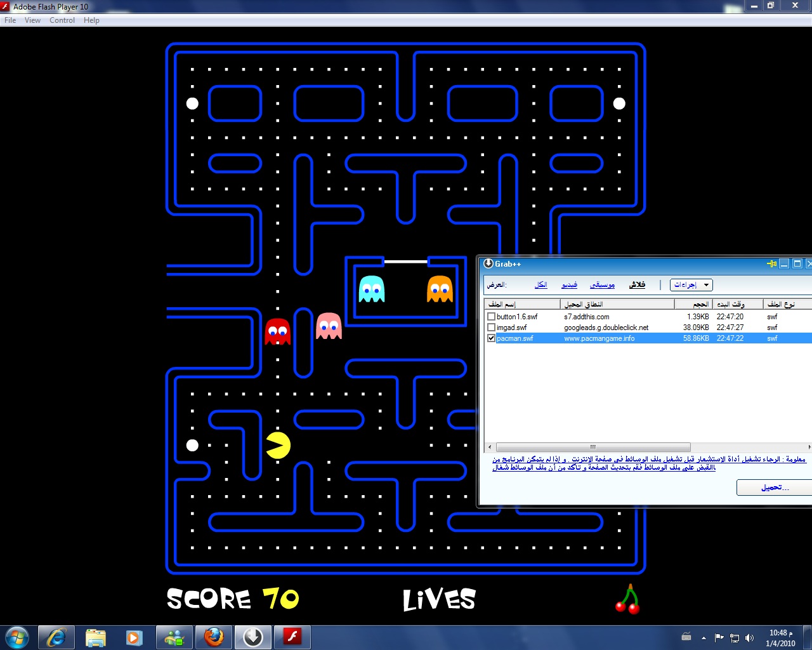Image resolution: width=812 pixels, height=650 pixels.
Task: Click the Grab++ title bar download icon
Action: pos(488,263)
